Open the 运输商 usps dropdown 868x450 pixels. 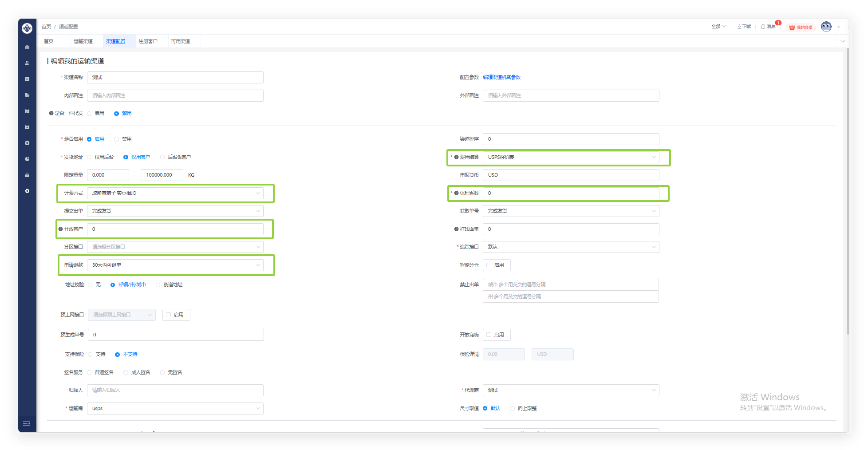click(x=175, y=408)
